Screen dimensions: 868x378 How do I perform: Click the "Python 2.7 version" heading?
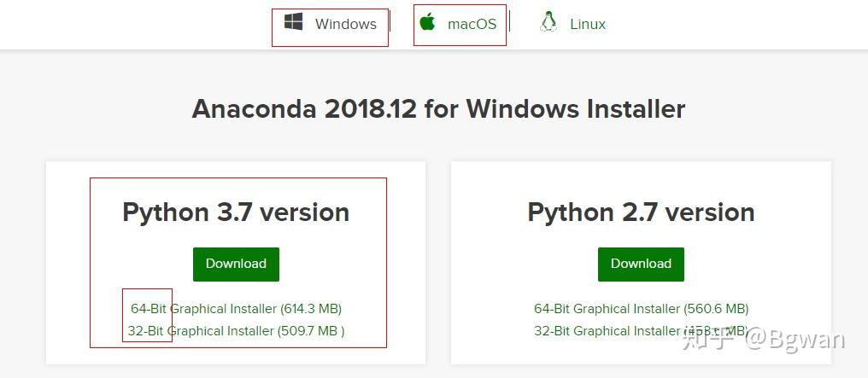pos(641,212)
